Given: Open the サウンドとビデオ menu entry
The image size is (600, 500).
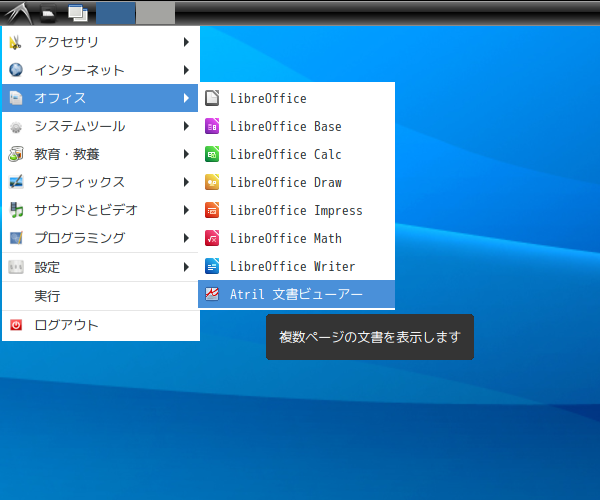Looking at the screenshot, I should (x=101, y=210).
